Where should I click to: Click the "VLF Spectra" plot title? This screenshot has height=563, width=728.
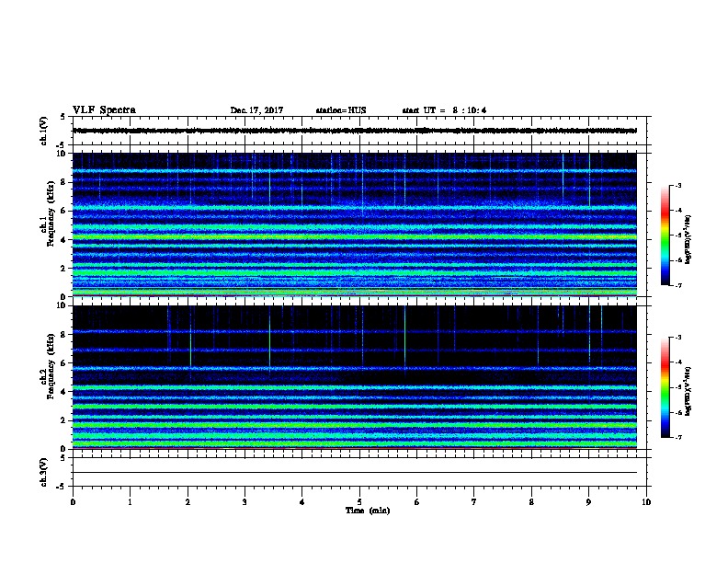tap(104, 110)
